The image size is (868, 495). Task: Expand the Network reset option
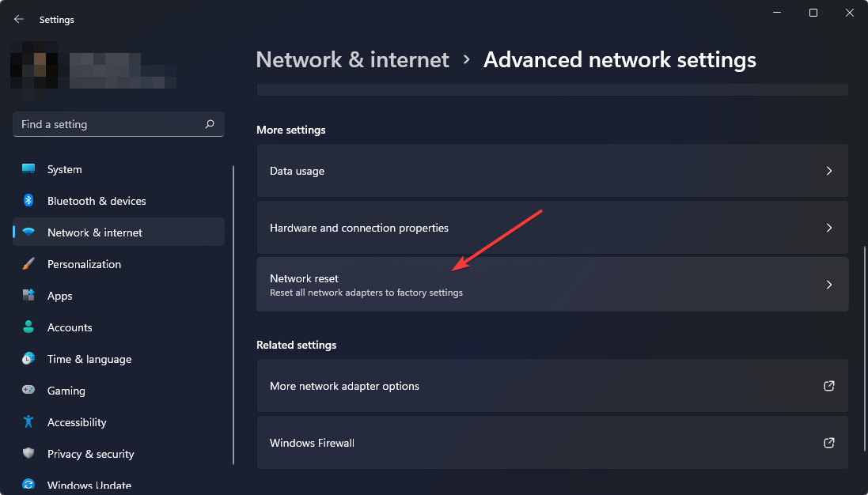[828, 284]
